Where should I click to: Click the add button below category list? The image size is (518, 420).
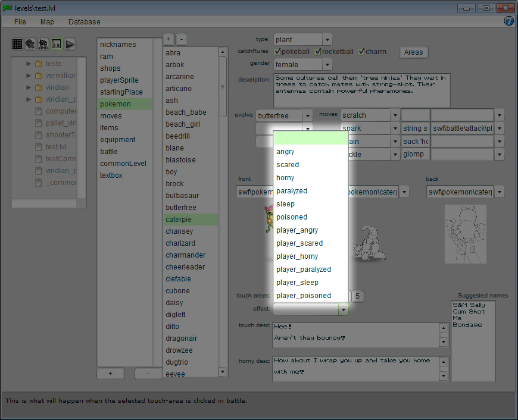pyautogui.click(x=111, y=374)
